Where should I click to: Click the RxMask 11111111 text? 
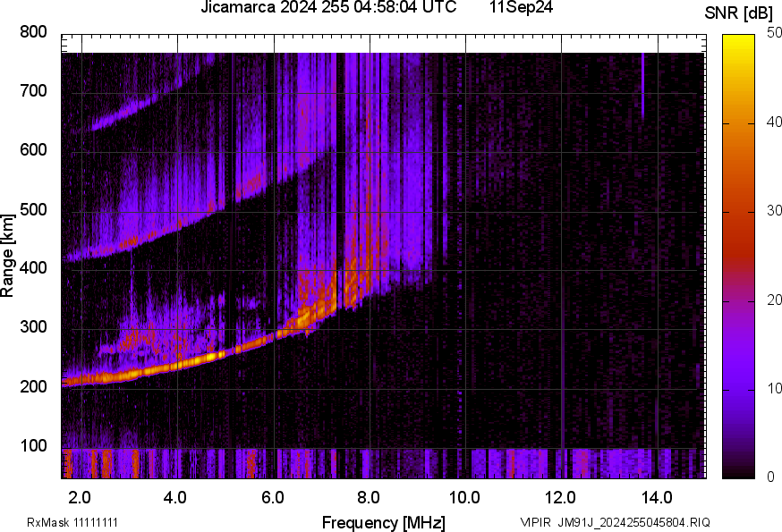coord(72,522)
